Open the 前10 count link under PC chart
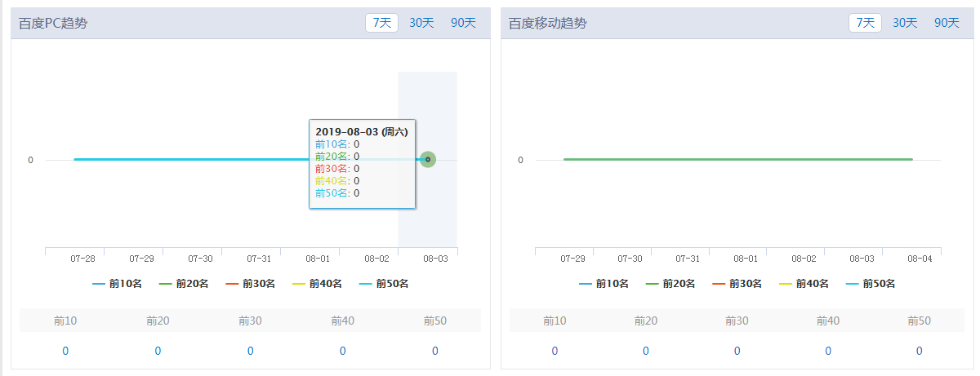This screenshot has height=376, width=980. click(65, 351)
